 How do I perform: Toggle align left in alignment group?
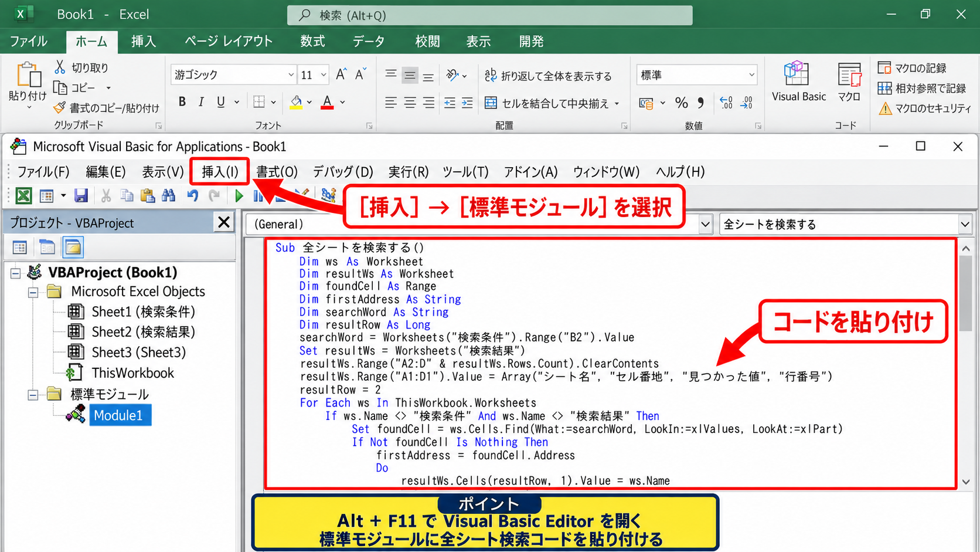tap(390, 103)
